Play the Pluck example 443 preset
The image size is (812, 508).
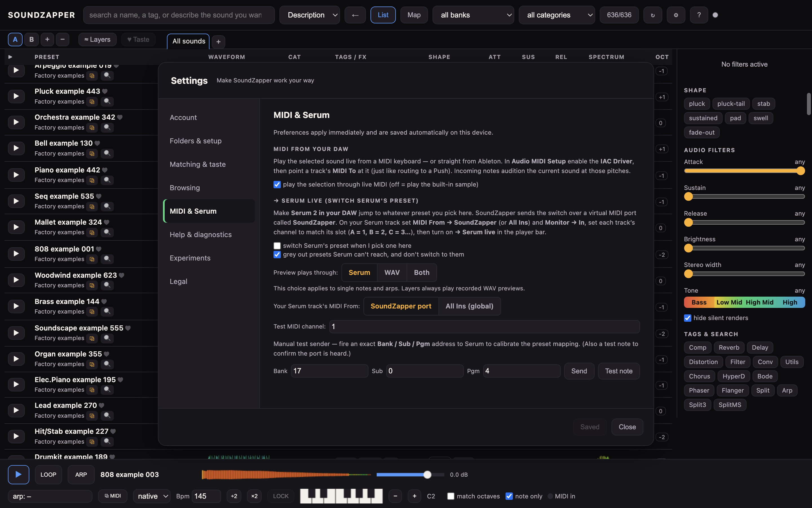pos(16,96)
